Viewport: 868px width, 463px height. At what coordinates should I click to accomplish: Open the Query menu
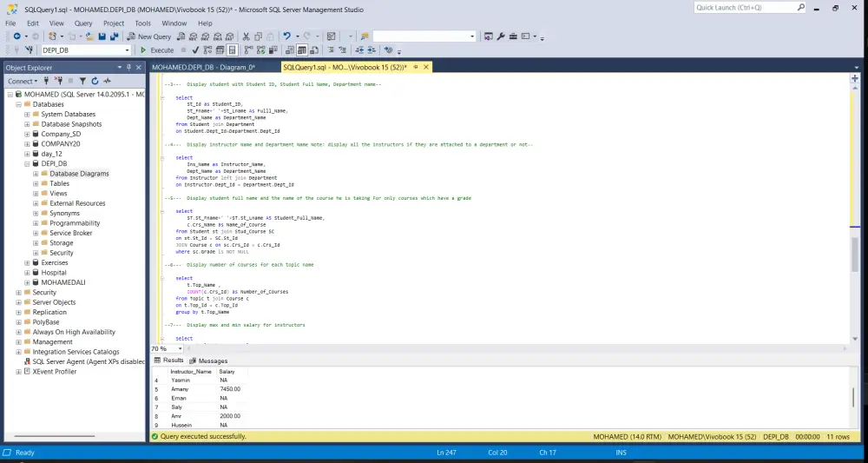tap(83, 23)
